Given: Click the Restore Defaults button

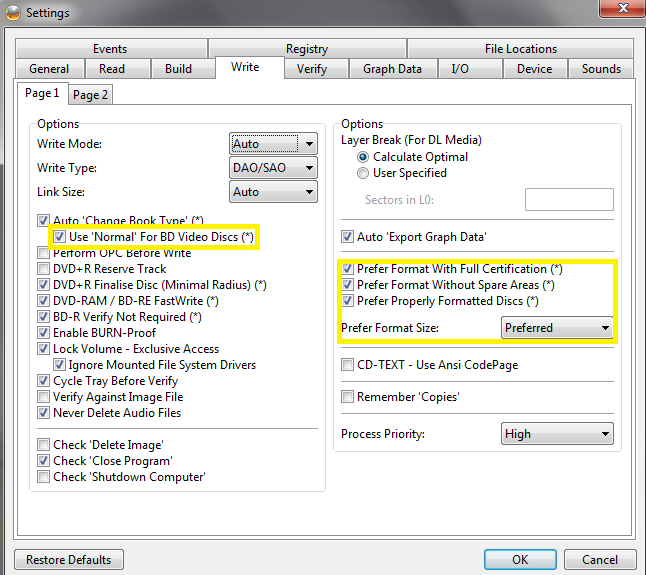Looking at the screenshot, I should coord(69,560).
